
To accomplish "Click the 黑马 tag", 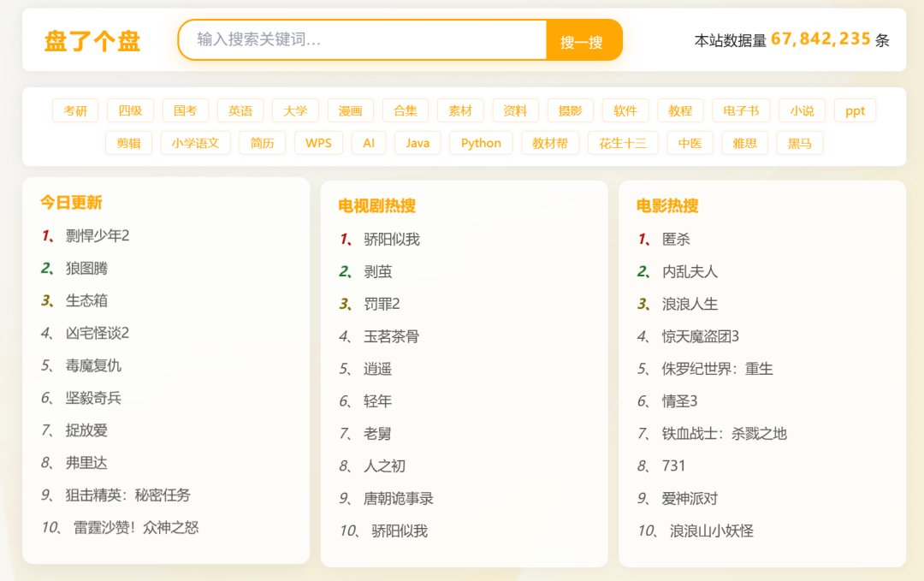I will [800, 143].
